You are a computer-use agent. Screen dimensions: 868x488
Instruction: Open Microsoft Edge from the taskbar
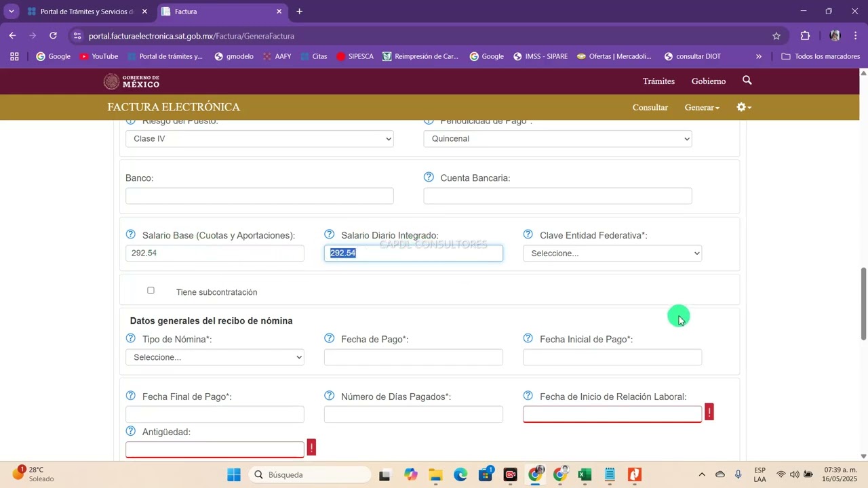460,474
